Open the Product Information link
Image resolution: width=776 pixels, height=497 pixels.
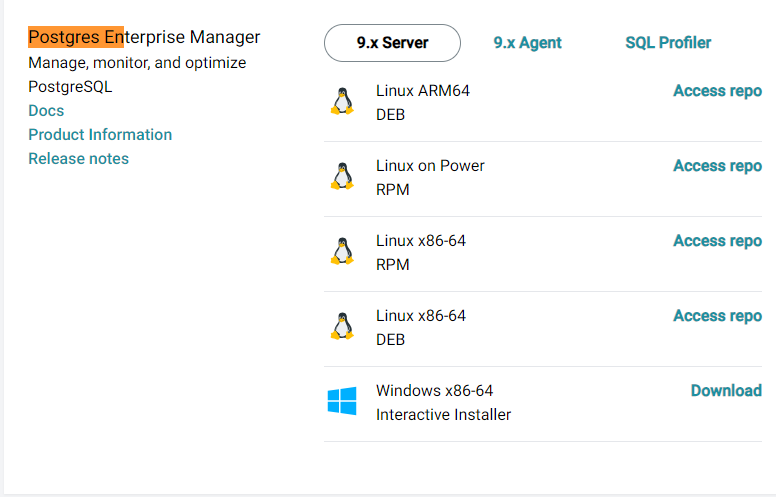(100, 135)
